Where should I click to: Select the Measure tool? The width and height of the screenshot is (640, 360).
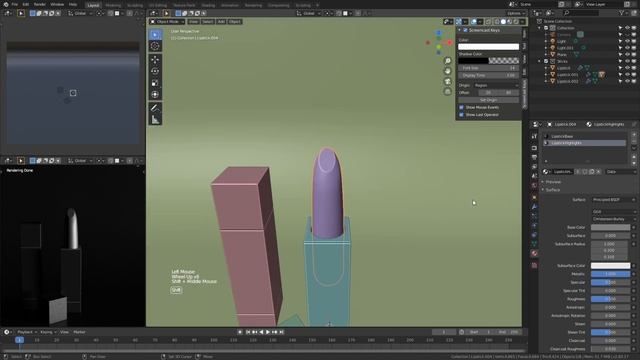point(155,120)
